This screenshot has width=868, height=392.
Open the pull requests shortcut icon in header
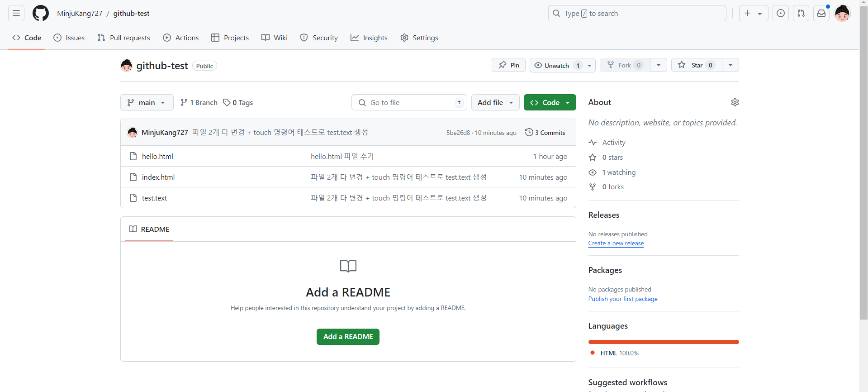[x=801, y=13]
